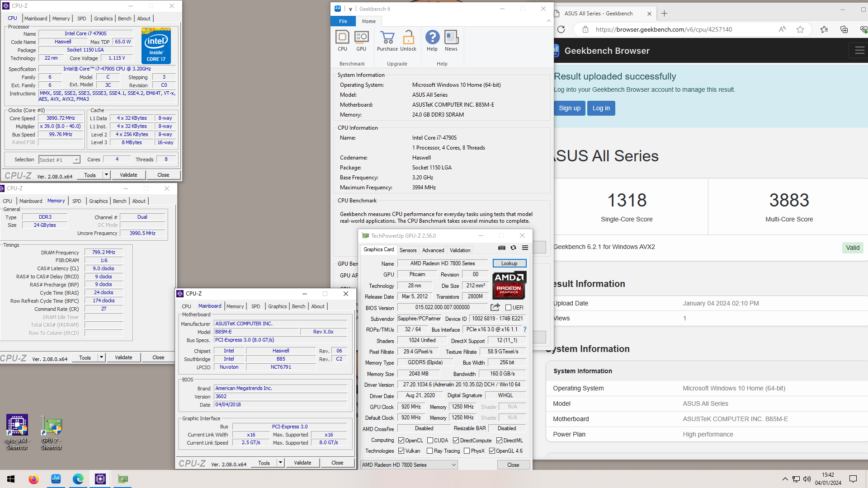Open a new browser tab

(664, 14)
